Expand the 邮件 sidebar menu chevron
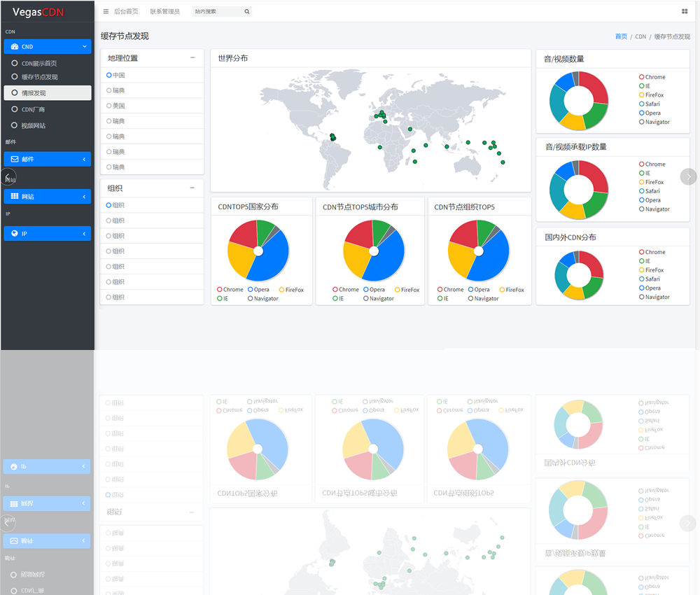The height and width of the screenshot is (595, 700). pyautogui.click(x=84, y=160)
